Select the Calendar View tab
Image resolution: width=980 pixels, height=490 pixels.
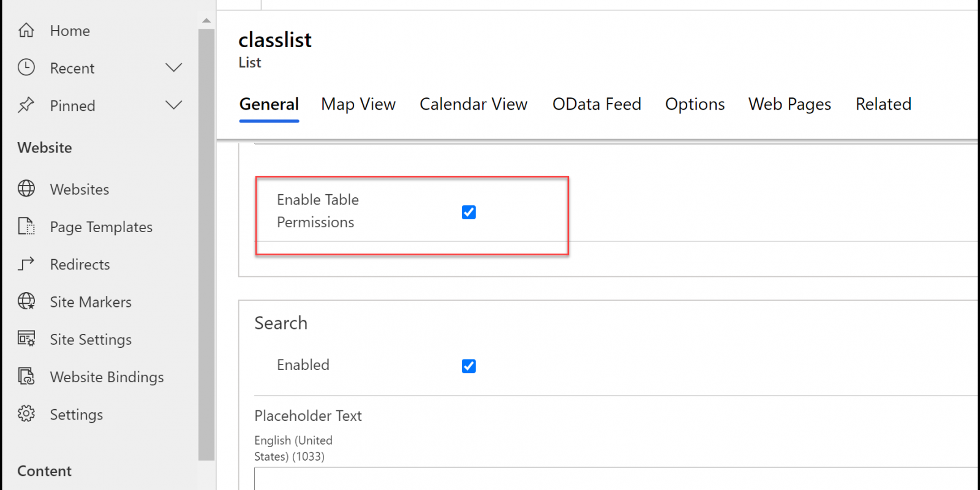pos(473,104)
